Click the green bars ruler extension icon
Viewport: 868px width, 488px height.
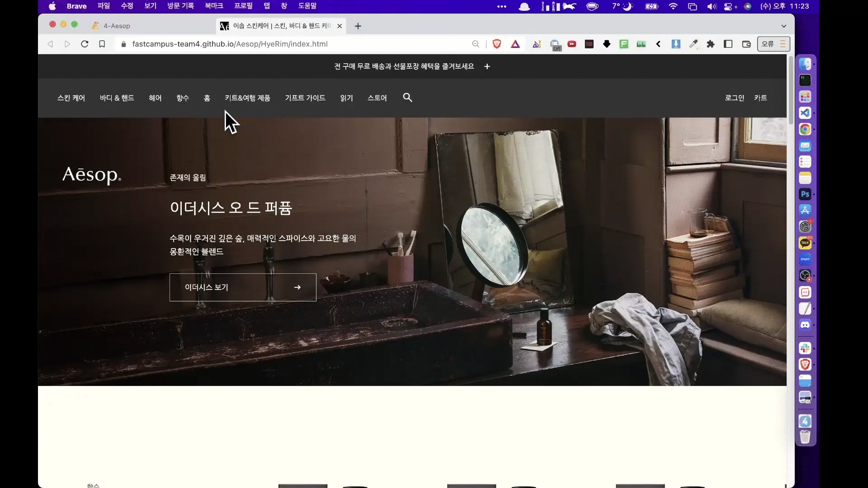[641, 44]
